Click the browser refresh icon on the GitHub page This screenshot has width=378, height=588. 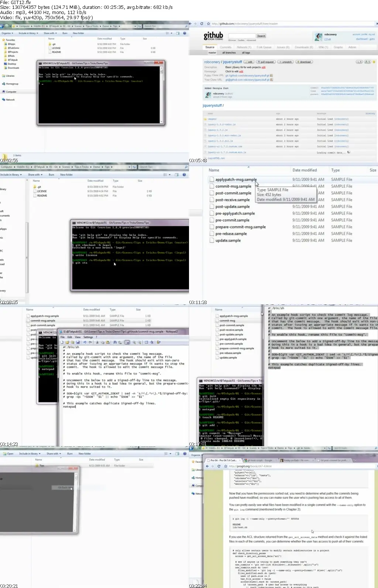(202, 24)
